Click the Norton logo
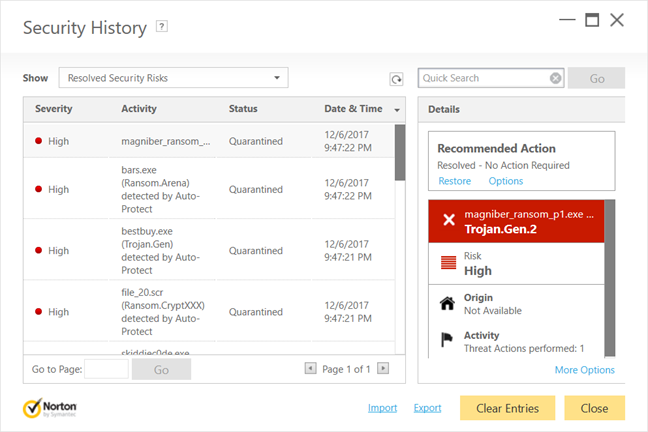Screen dimensions: 648x432 (x=50, y=408)
